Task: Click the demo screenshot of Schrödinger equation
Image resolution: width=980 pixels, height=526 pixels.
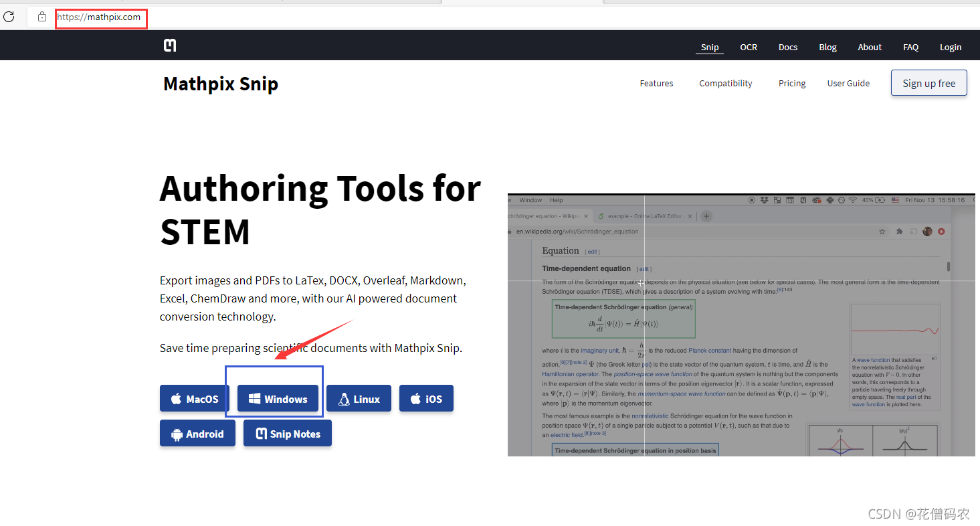Action: click(741, 325)
